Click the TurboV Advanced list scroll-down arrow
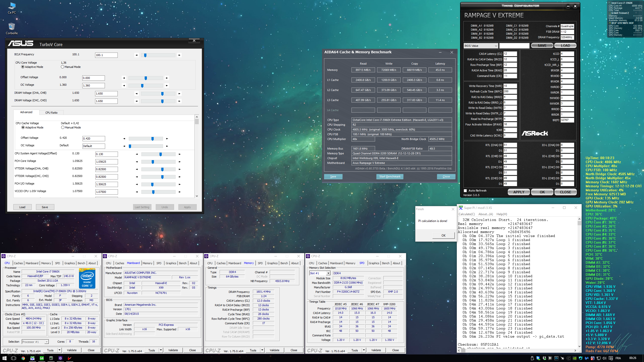Image resolution: width=644 pixels, height=362 pixels. [x=197, y=196]
